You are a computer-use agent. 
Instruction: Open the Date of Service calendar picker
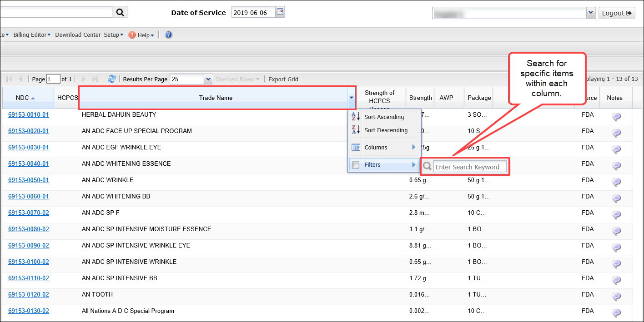280,12
